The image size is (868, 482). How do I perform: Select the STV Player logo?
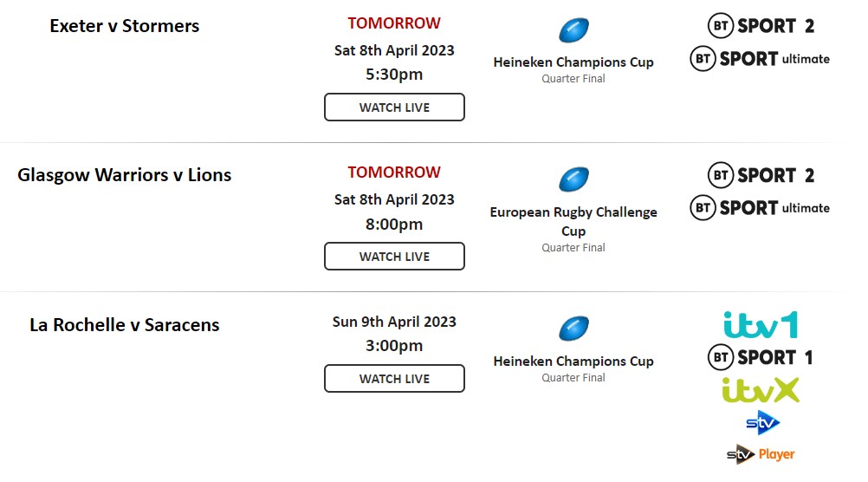point(761,455)
